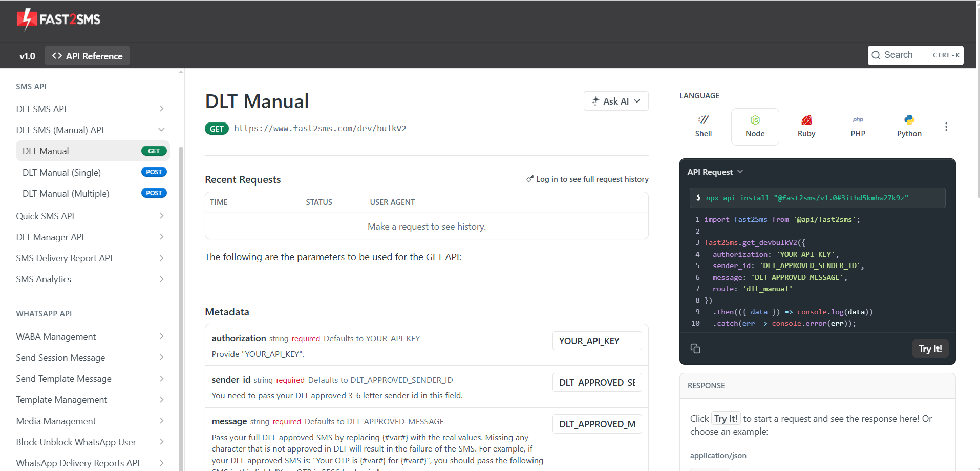Expand the Quick SMS API section
Screen dimensions: 980x471
pyautogui.click(x=161, y=216)
